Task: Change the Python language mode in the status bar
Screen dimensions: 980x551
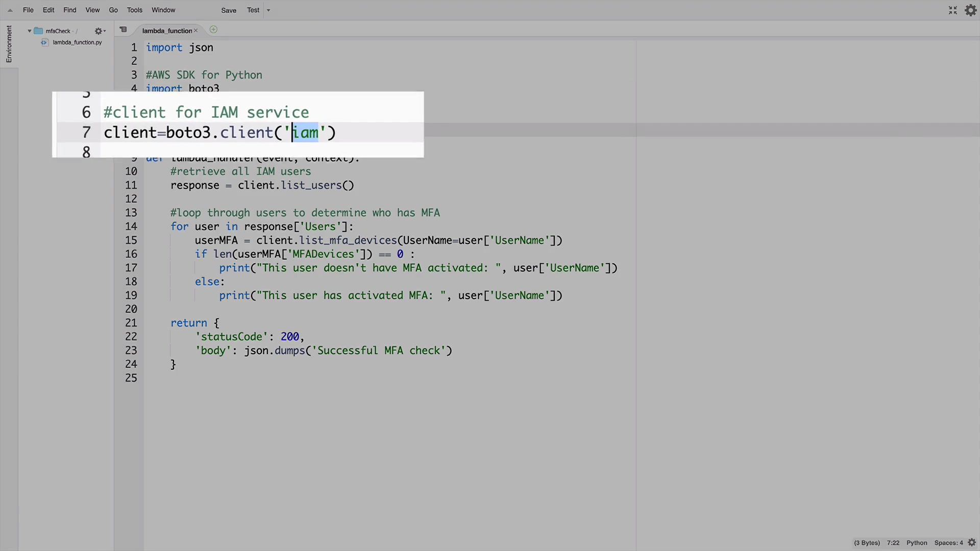Action: [917, 542]
